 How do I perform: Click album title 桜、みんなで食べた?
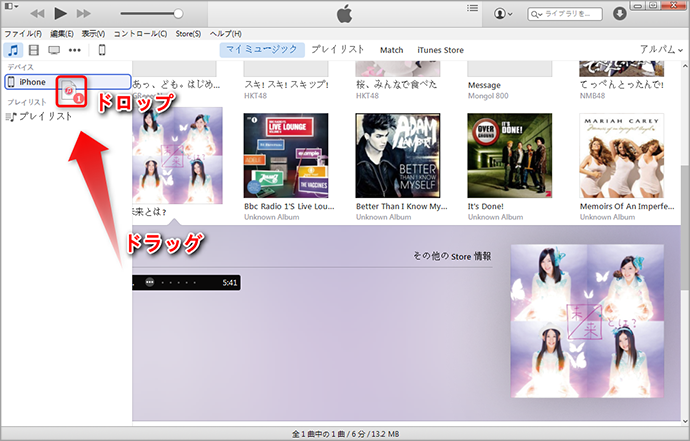[x=396, y=85]
